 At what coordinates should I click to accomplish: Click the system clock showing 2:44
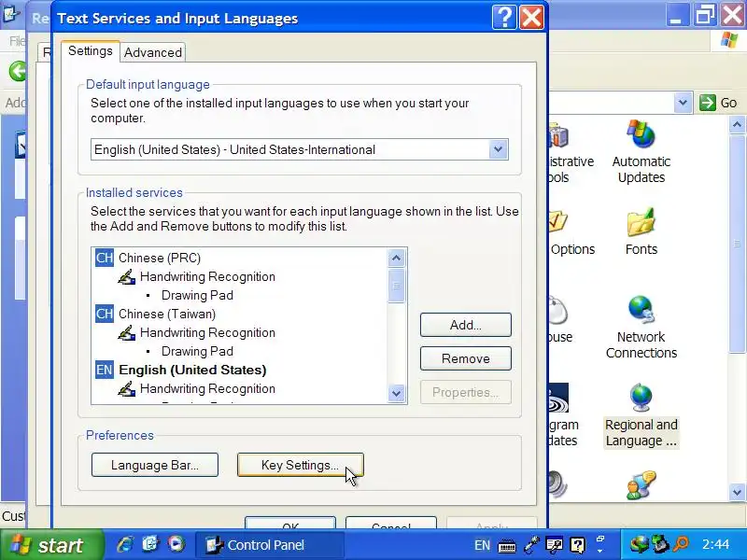click(715, 544)
